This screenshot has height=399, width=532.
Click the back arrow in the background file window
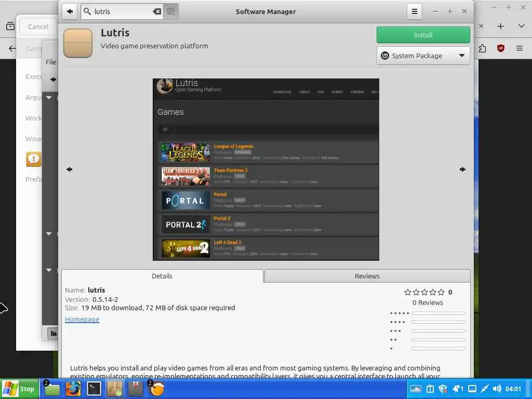[x=53, y=79]
